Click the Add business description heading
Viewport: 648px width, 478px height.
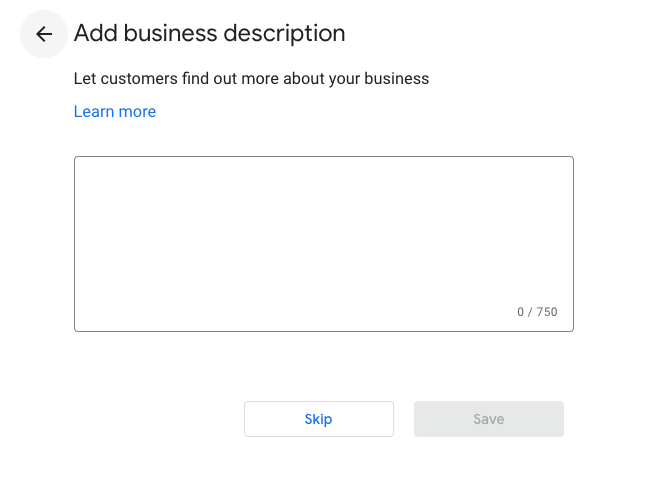(210, 33)
